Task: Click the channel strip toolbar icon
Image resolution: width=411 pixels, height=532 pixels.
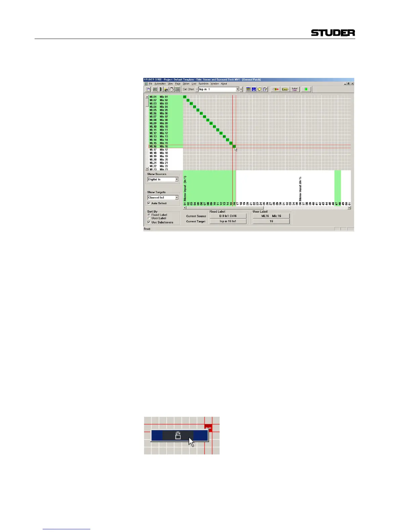Action: [161, 89]
